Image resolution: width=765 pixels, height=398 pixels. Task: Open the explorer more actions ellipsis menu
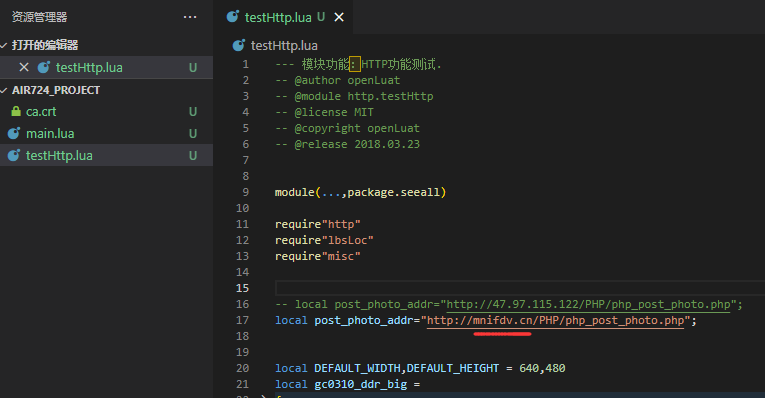click(190, 17)
